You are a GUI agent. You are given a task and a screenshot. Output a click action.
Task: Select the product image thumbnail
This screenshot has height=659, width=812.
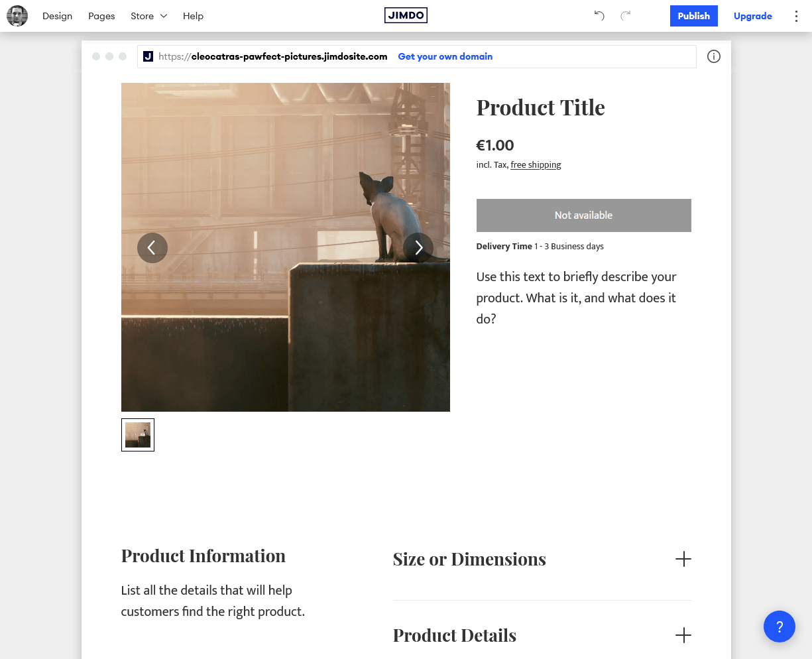[x=138, y=435]
